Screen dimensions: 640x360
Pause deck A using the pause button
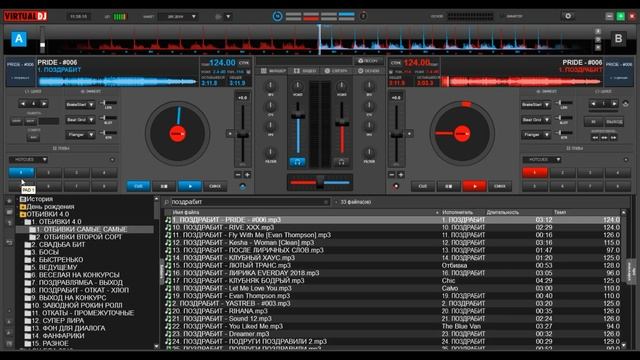coord(164,186)
